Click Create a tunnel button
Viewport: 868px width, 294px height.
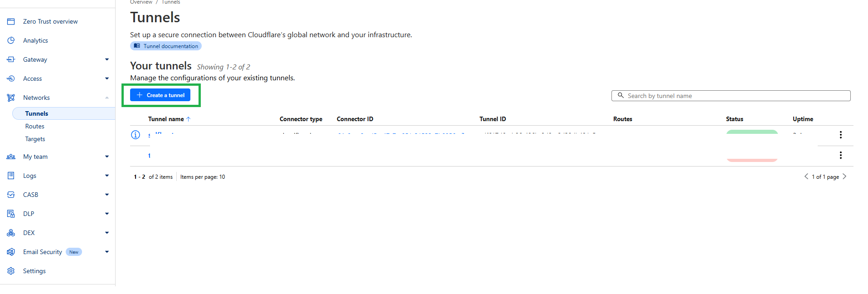(x=160, y=95)
